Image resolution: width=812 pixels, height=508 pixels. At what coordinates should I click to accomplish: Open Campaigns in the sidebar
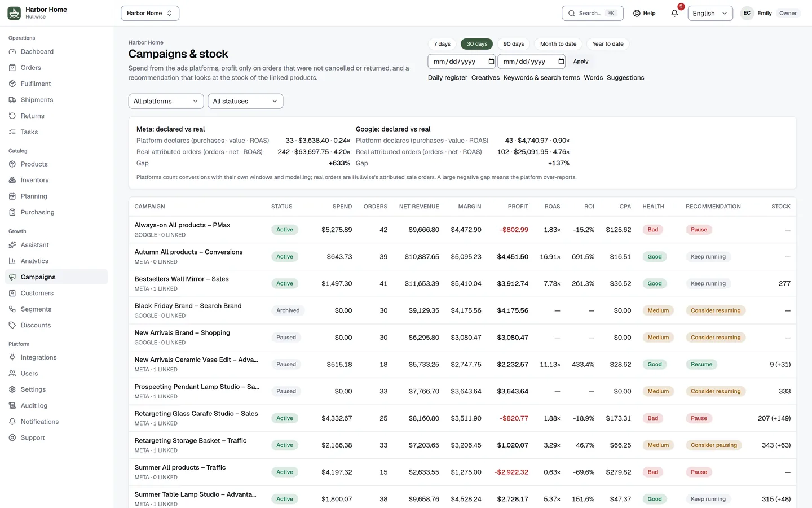(56, 277)
